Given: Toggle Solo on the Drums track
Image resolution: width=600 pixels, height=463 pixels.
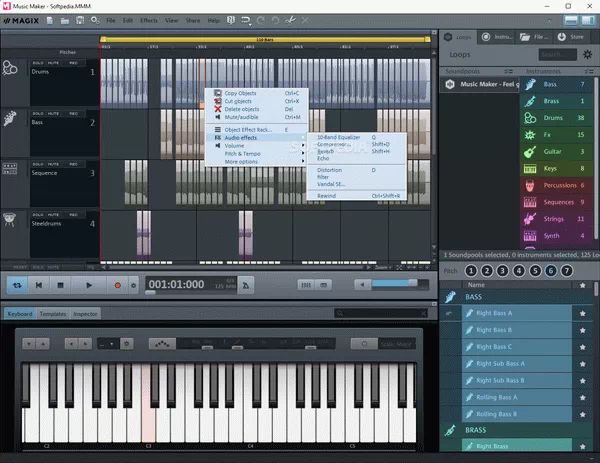Looking at the screenshot, I should click(x=38, y=63).
